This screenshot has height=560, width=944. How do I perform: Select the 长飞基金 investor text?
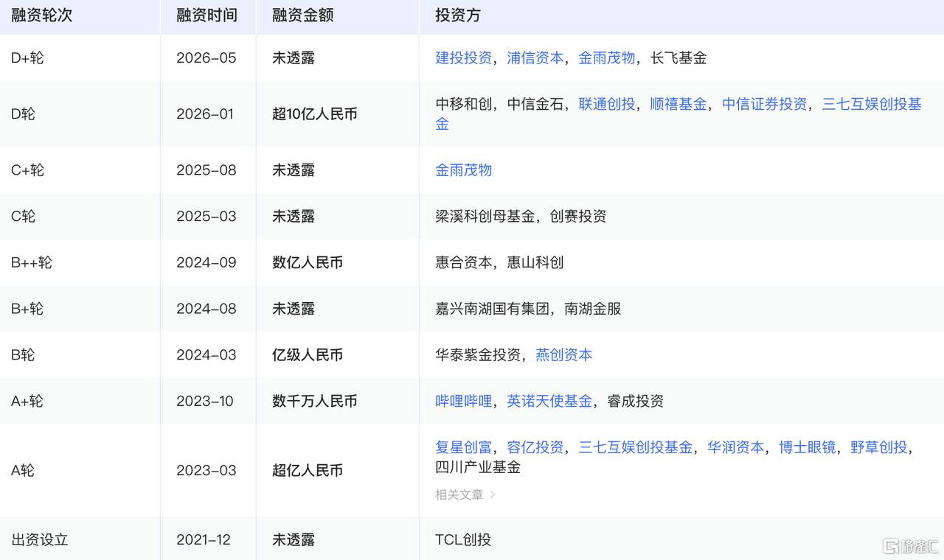pyautogui.click(x=678, y=57)
